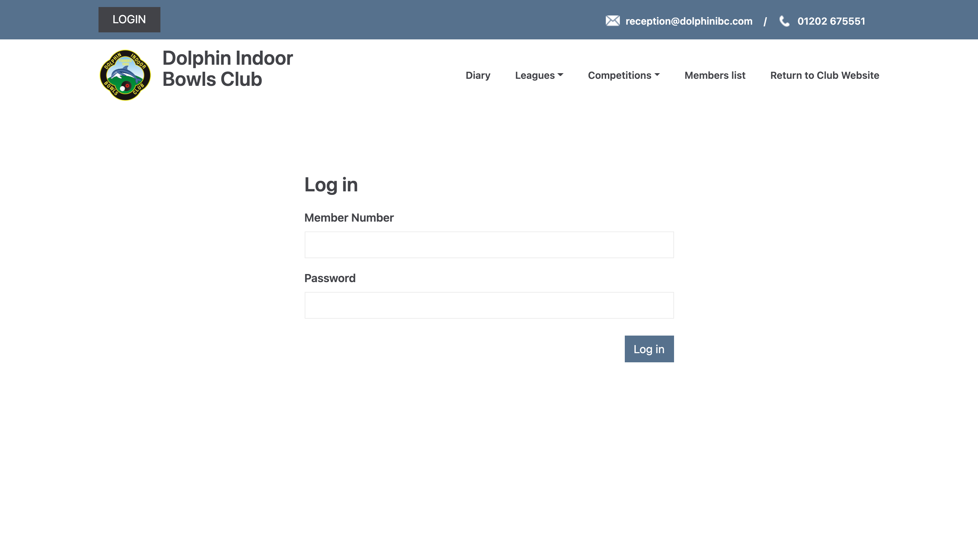Screen dimensions: 978x560
Task: Go to Members list
Action: click(715, 75)
